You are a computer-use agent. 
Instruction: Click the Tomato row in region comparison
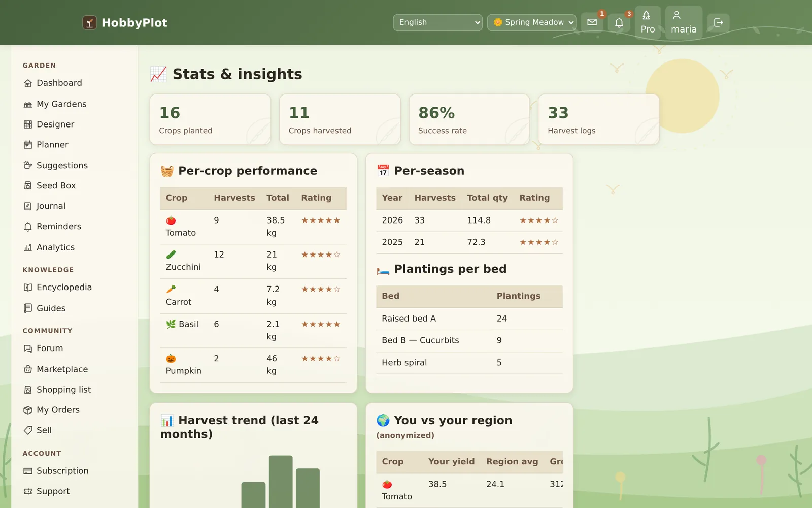(x=469, y=490)
